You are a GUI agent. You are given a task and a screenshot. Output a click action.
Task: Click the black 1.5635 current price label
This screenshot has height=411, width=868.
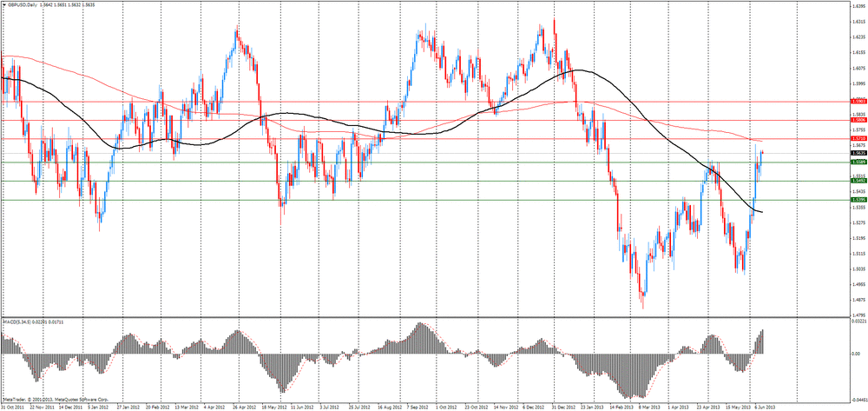pos(858,153)
